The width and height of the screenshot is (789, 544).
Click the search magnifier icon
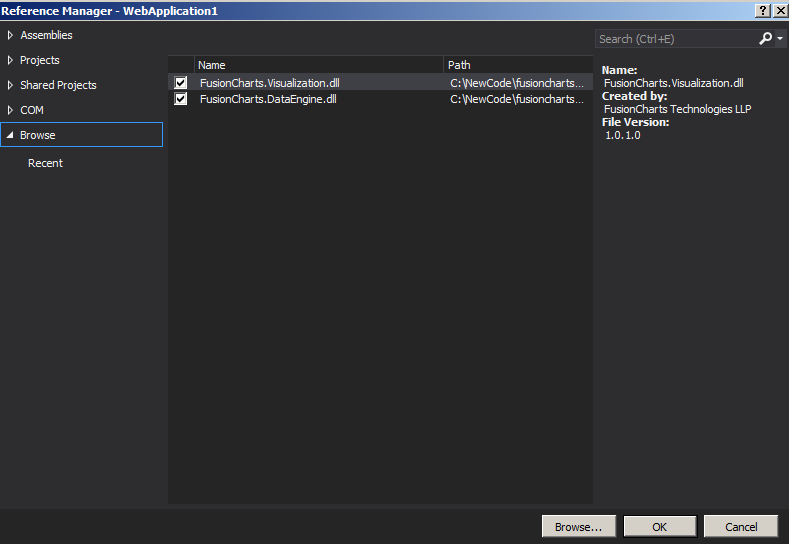[765, 38]
